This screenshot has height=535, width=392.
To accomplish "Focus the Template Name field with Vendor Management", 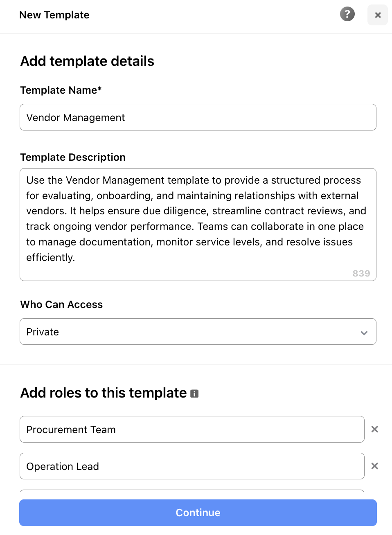I will [x=198, y=117].
